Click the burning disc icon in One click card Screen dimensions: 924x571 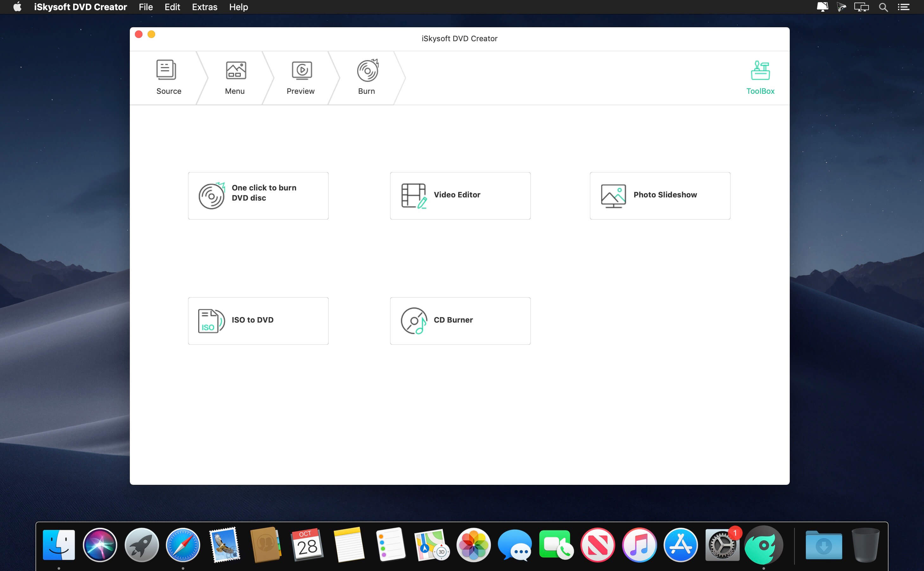coord(212,196)
